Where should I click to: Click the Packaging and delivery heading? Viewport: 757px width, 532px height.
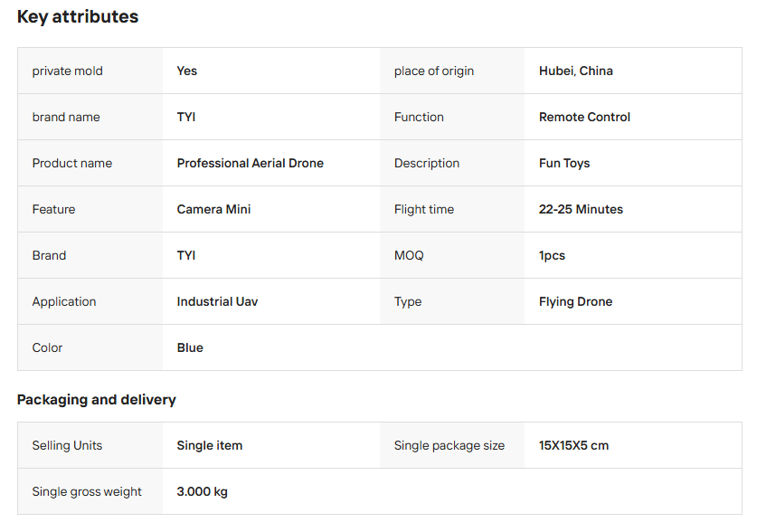tap(97, 400)
